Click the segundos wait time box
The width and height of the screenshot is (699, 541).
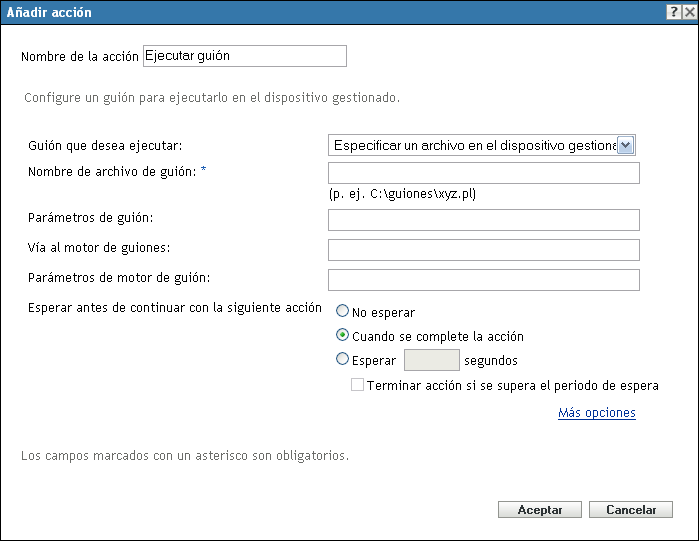click(431, 360)
